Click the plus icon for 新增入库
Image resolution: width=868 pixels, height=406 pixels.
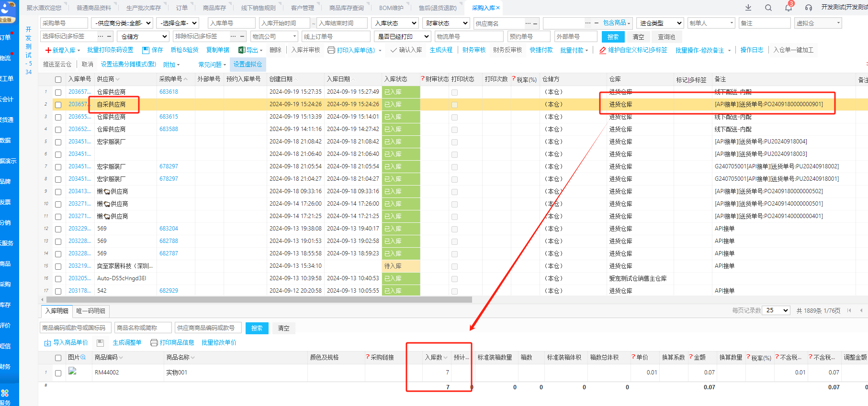48,50
